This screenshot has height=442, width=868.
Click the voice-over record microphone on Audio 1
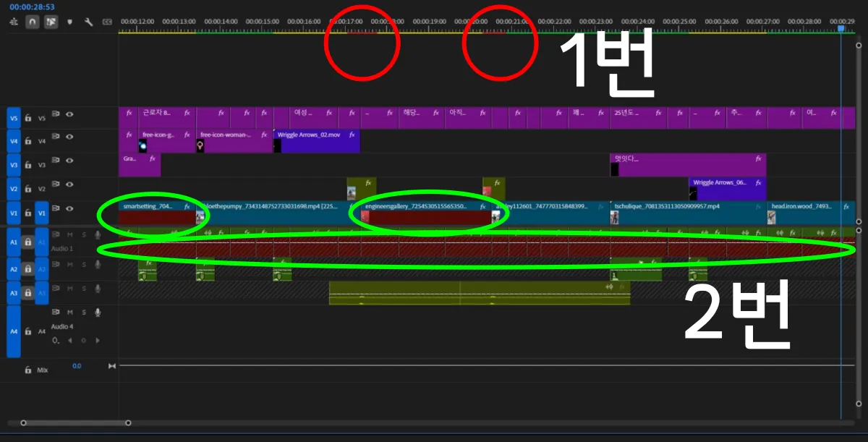[x=97, y=236]
